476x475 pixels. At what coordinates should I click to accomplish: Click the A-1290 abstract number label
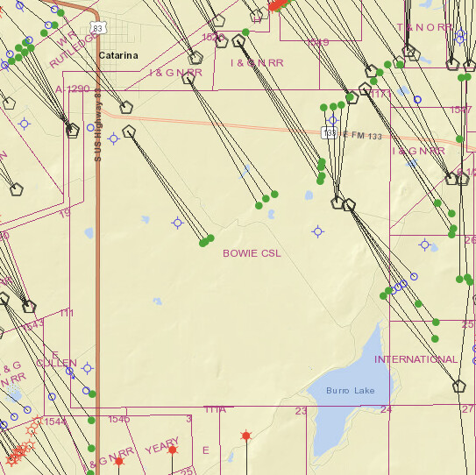click(73, 89)
